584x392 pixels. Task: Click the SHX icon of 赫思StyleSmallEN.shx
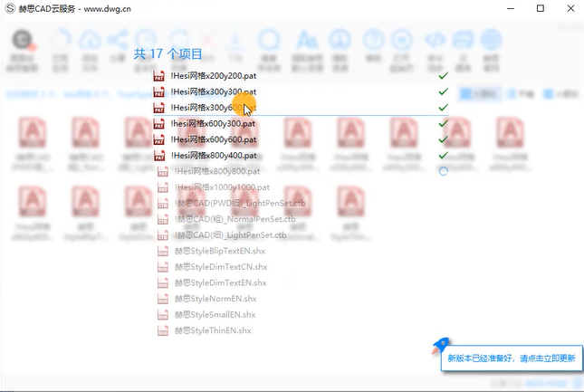[163, 315]
